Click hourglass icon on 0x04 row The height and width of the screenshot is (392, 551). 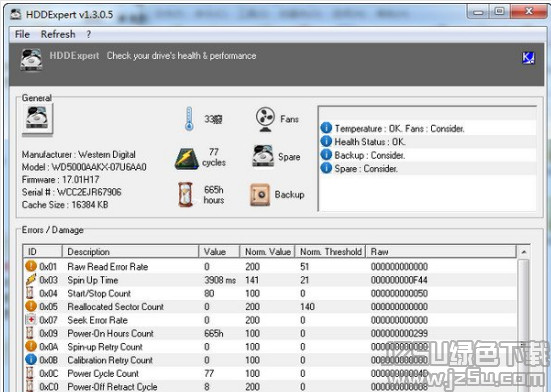pyautogui.click(x=30, y=293)
